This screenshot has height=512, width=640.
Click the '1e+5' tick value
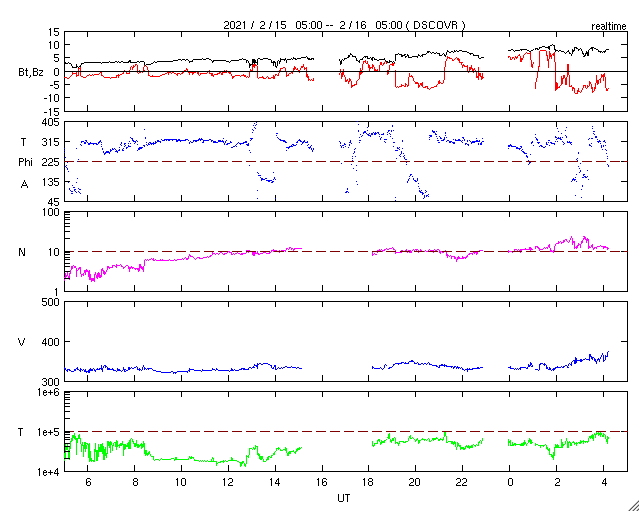click(49, 432)
